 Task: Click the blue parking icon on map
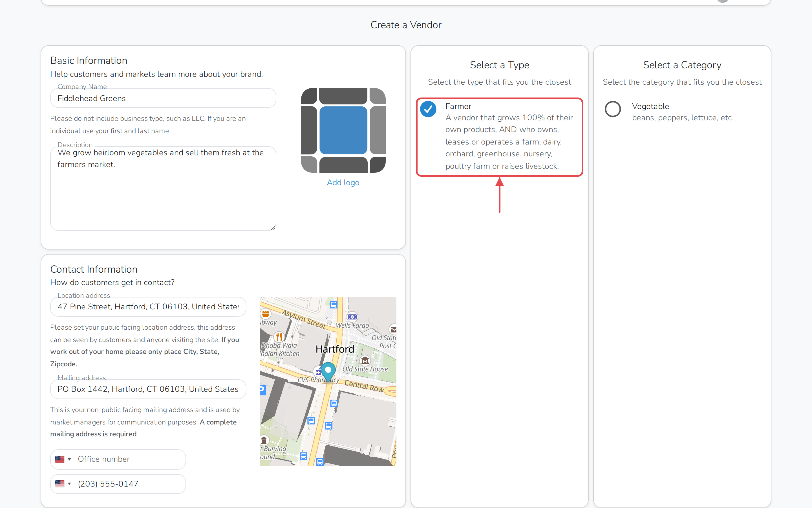point(263,390)
